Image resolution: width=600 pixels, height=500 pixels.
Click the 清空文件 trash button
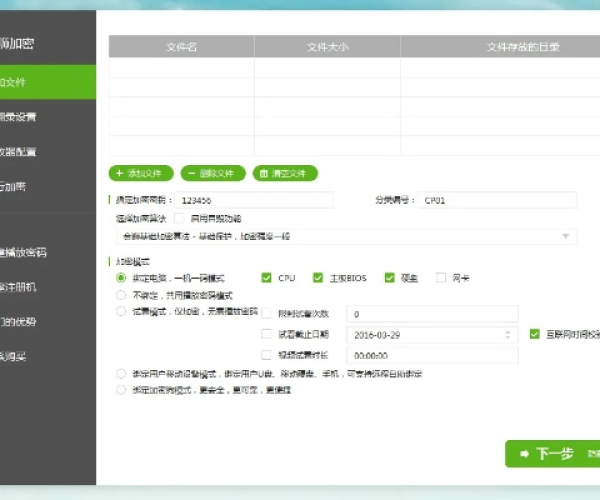pos(285,173)
